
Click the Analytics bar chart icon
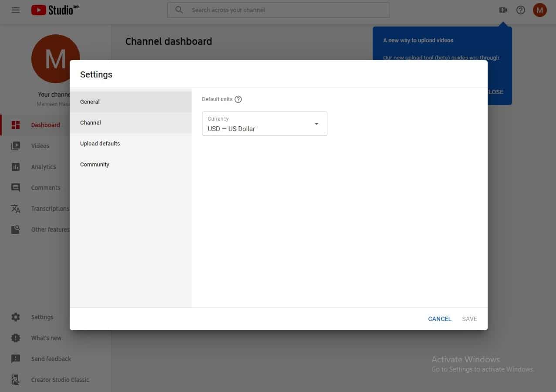(x=16, y=167)
